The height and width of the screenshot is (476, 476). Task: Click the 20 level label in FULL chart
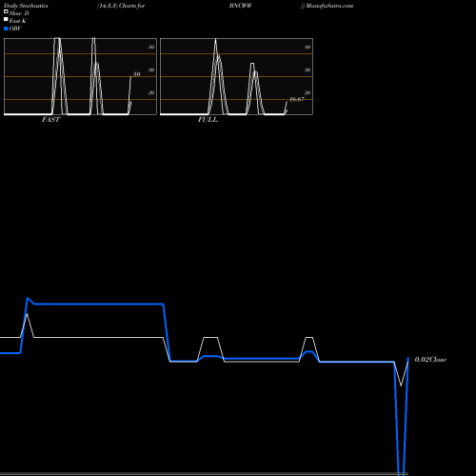point(307,92)
